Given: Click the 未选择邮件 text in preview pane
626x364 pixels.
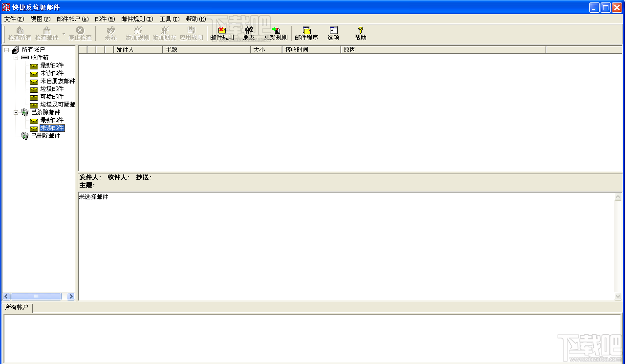Looking at the screenshot, I should (94, 197).
